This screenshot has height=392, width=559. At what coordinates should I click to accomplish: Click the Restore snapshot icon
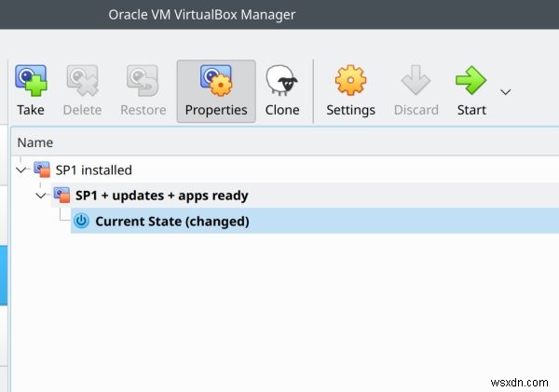[x=143, y=80]
